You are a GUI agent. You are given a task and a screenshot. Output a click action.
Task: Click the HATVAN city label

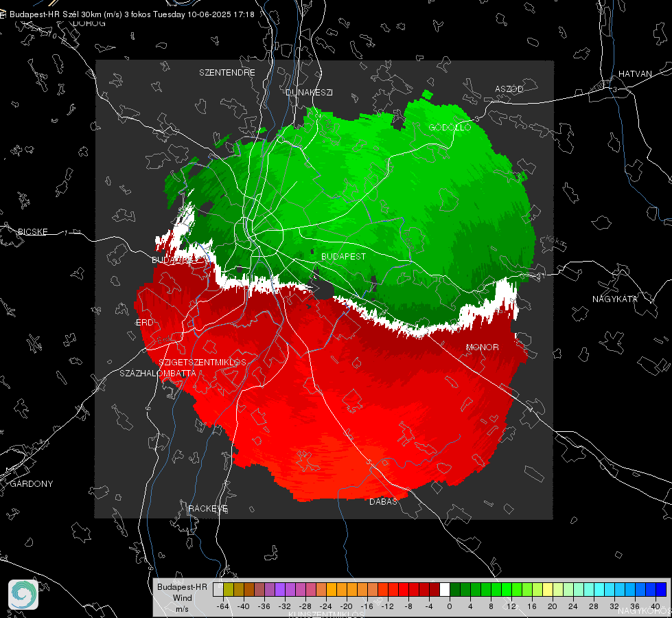point(635,73)
